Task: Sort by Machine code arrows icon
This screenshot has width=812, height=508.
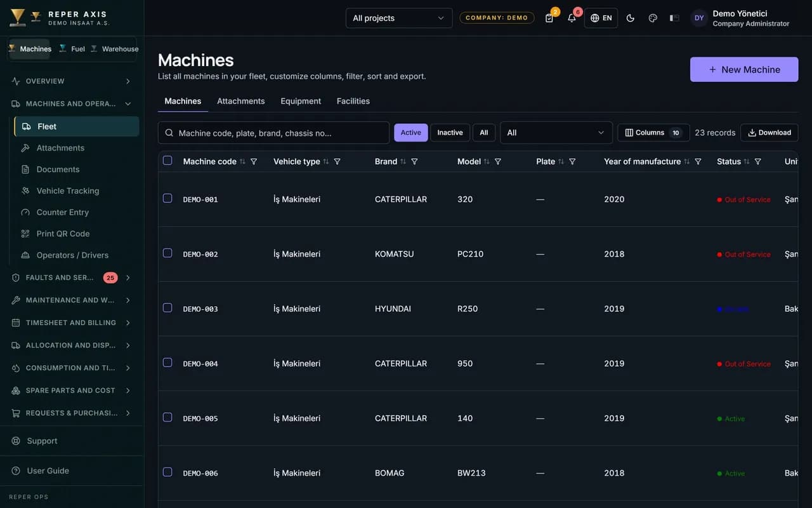Action: click(242, 161)
